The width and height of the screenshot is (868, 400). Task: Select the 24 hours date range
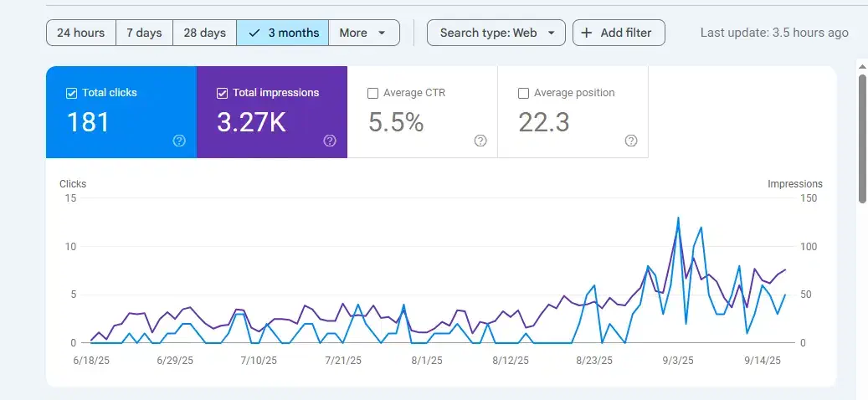pos(80,33)
